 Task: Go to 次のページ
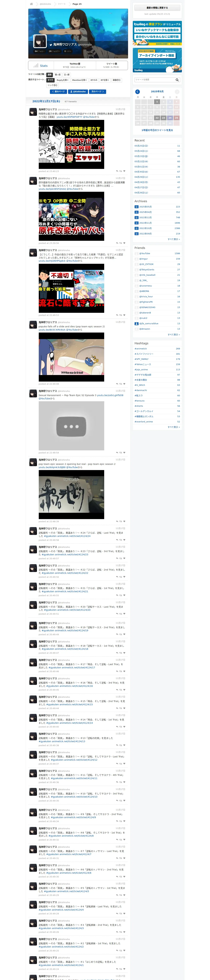tap(98, 92)
